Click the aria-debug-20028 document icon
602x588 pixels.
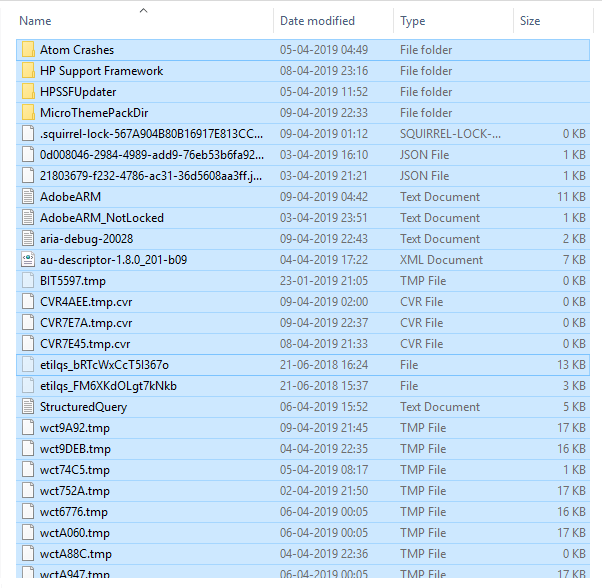tap(28, 239)
